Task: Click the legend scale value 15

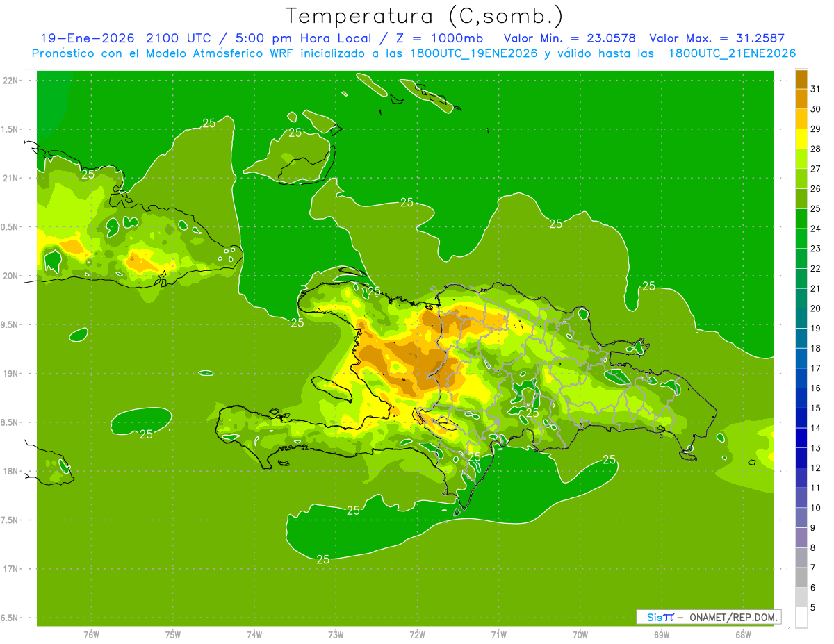Action: click(816, 408)
